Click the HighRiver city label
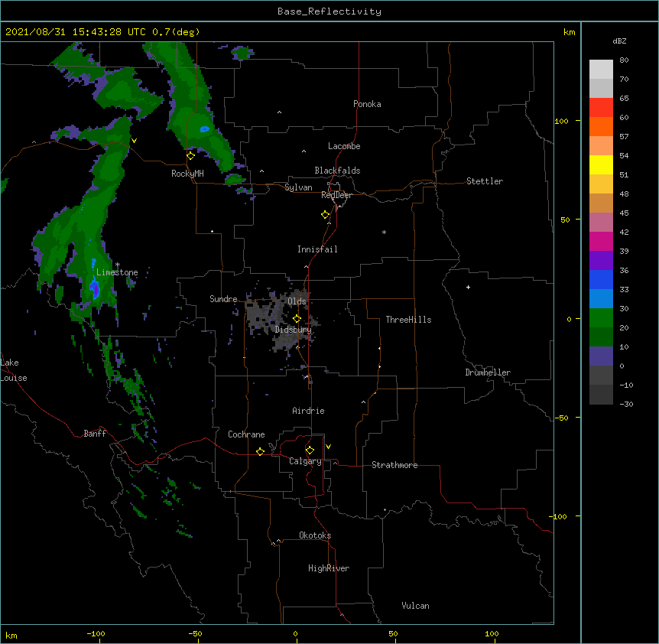Image resolution: width=659 pixels, height=644 pixels. [329, 568]
